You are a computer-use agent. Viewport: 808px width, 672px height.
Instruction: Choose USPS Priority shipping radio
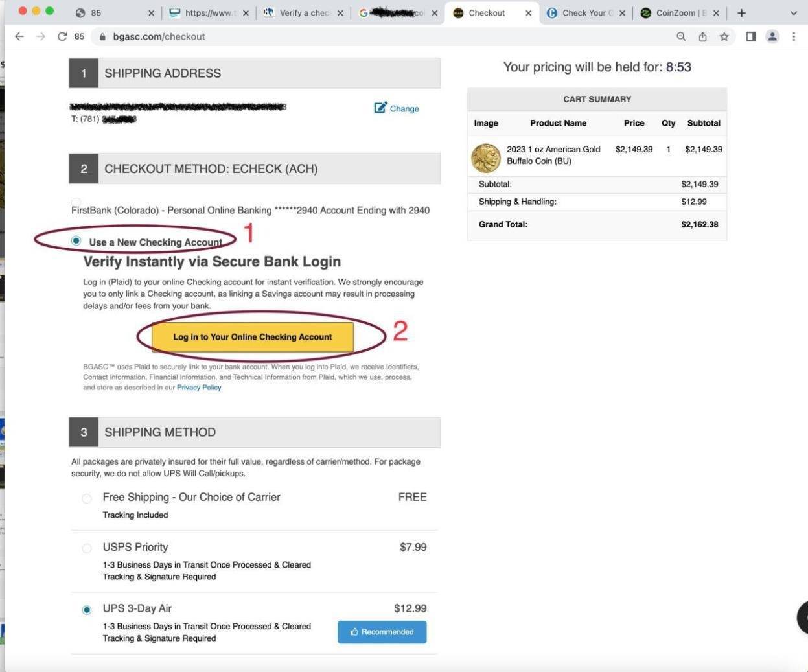[87, 548]
